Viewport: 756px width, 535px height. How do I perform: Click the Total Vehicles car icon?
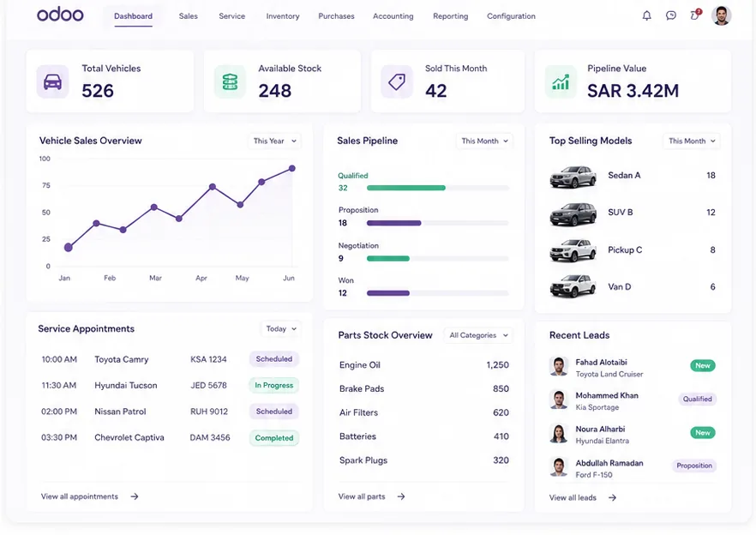pos(52,81)
